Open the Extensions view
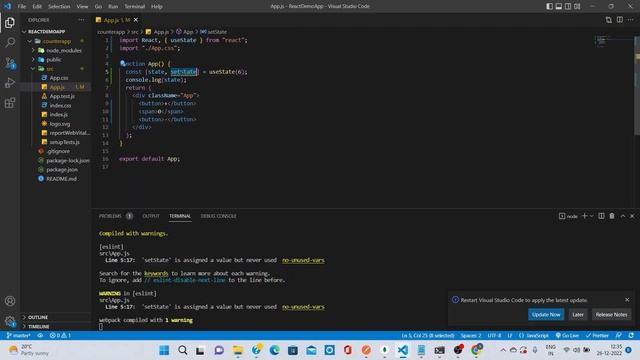The width and height of the screenshot is (640, 360). (x=10, y=103)
